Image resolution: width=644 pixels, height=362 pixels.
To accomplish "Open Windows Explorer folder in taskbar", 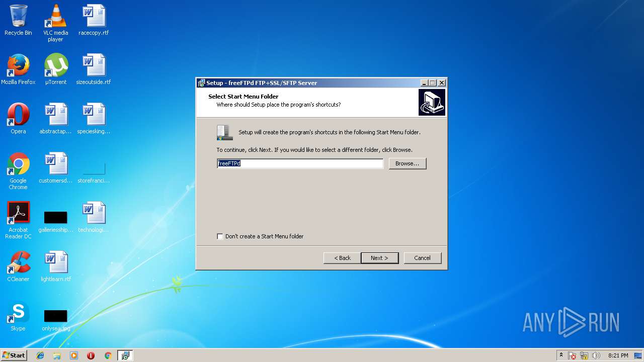I will click(57, 355).
